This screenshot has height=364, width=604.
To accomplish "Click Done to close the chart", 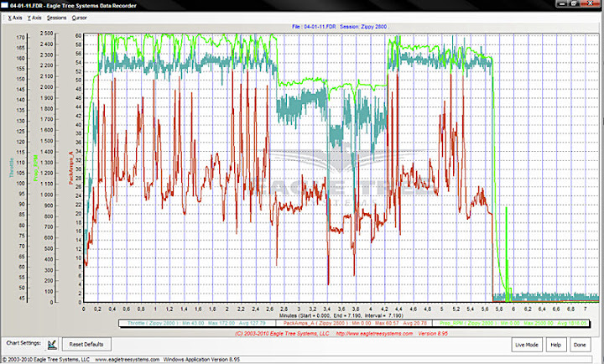I will click(x=580, y=345).
